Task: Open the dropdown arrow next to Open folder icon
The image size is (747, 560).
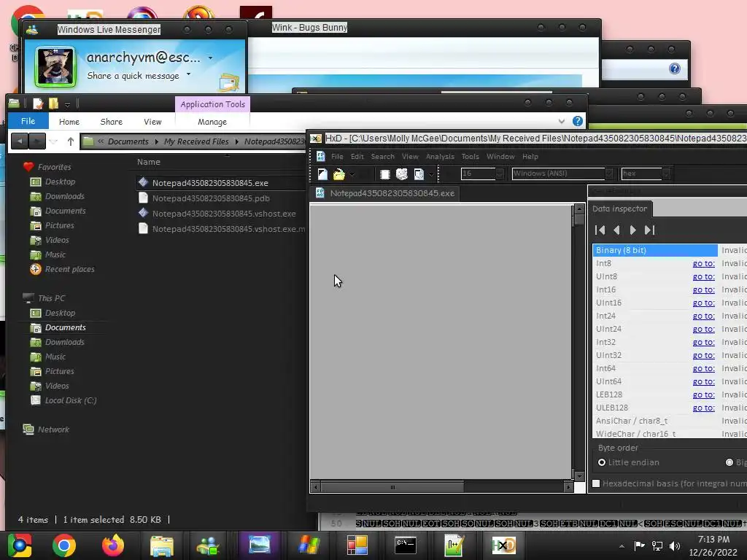Action: pyautogui.click(x=352, y=175)
